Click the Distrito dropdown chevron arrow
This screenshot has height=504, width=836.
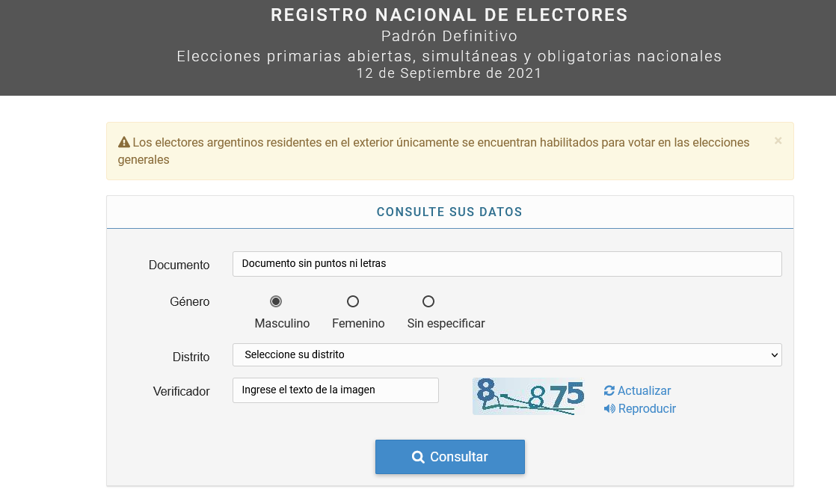[775, 355]
